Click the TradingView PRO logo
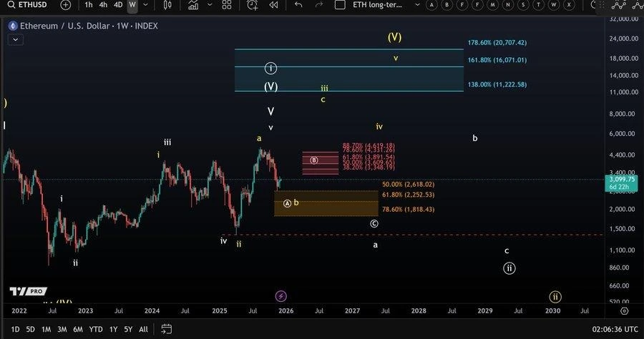This screenshot has width=644, height=339. coord(29,291)
